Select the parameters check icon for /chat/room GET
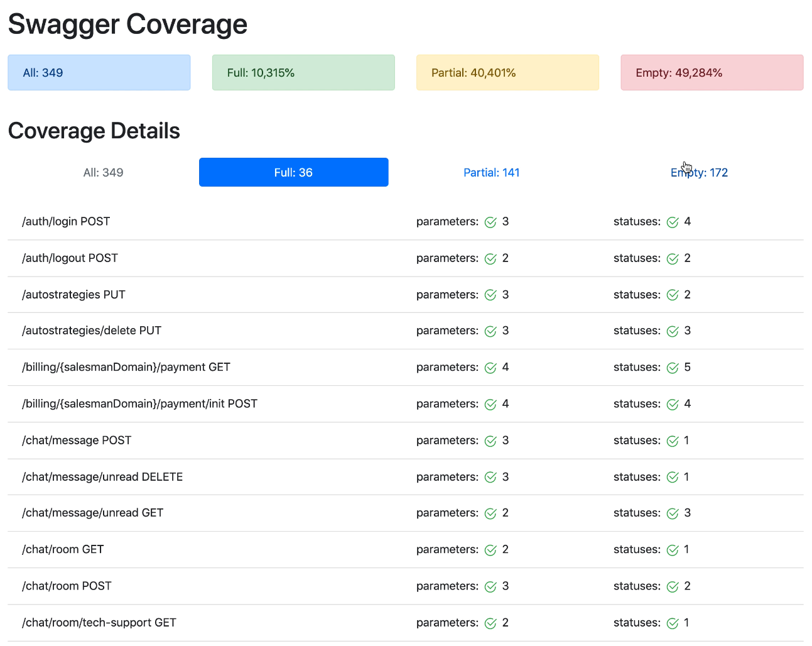Image resolution: width=812 pixels, height=646 pixels. click(x=490, y=549)
